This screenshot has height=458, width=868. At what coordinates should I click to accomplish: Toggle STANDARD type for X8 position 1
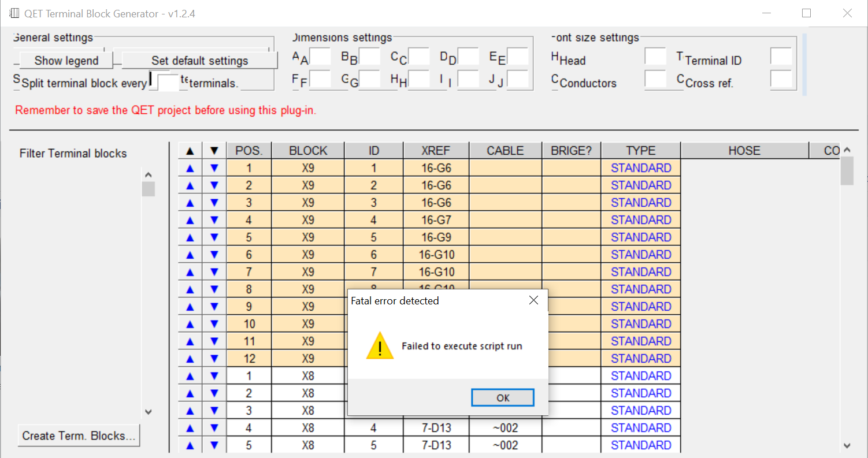(x=640, y=376)
